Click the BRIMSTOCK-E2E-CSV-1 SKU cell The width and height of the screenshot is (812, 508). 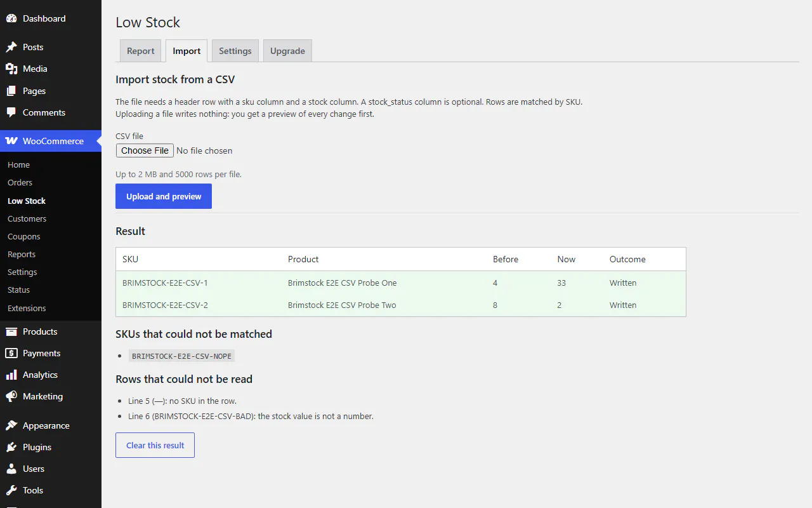click(165, 283)
